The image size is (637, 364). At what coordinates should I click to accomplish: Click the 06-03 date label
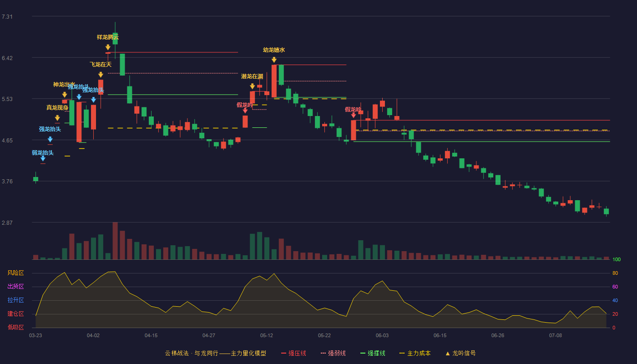pos(382,335)
